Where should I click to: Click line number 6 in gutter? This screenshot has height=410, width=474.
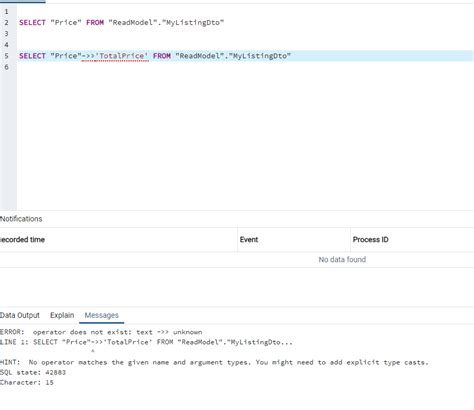click(6, 67)
